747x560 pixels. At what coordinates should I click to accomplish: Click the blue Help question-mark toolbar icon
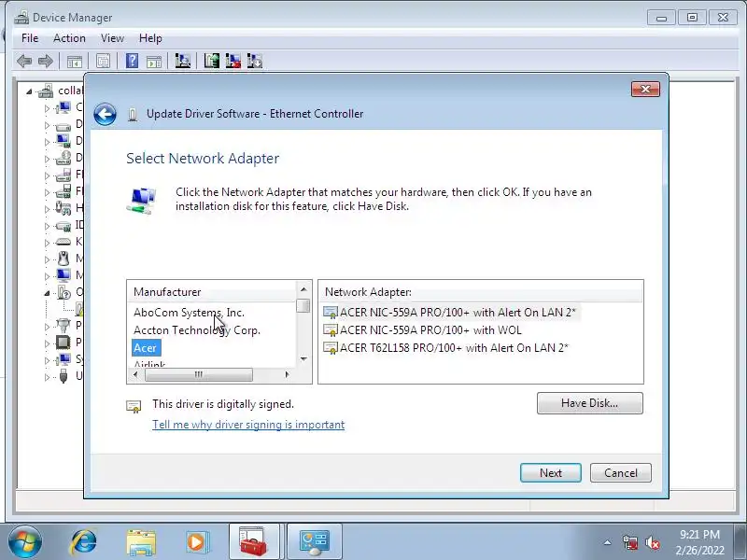point(132,61)
